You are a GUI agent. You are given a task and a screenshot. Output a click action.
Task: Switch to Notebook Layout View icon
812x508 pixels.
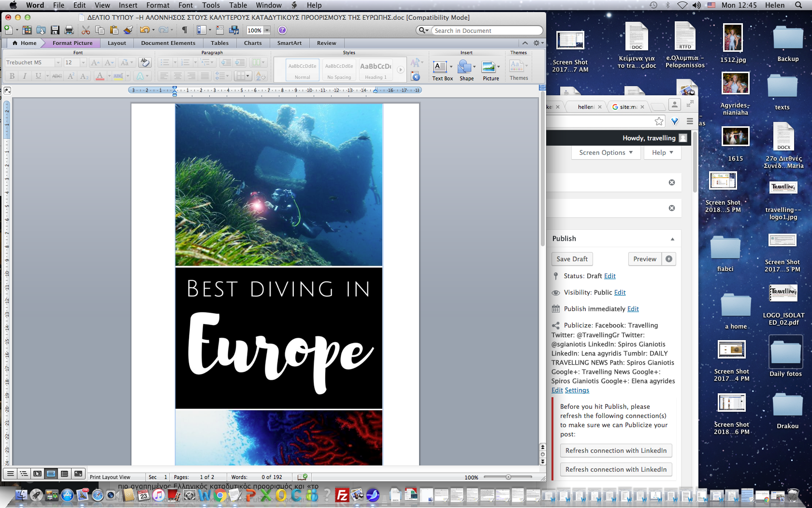point(64,474)
